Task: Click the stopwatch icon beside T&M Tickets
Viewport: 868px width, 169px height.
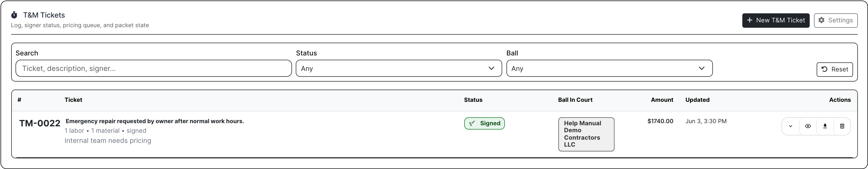Action: coord(14,15)
